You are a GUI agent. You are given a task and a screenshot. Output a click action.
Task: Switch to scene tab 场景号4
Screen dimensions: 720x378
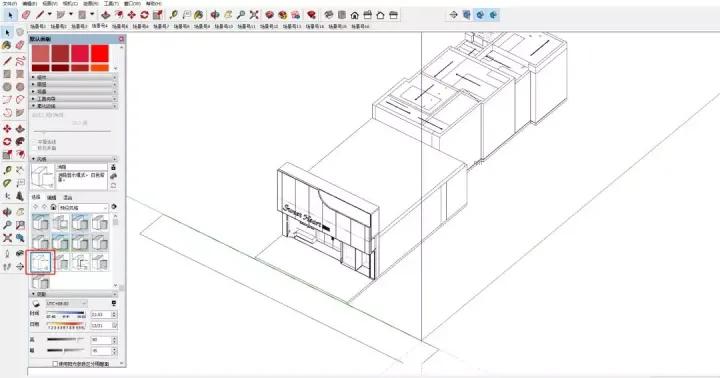(99, 27)
